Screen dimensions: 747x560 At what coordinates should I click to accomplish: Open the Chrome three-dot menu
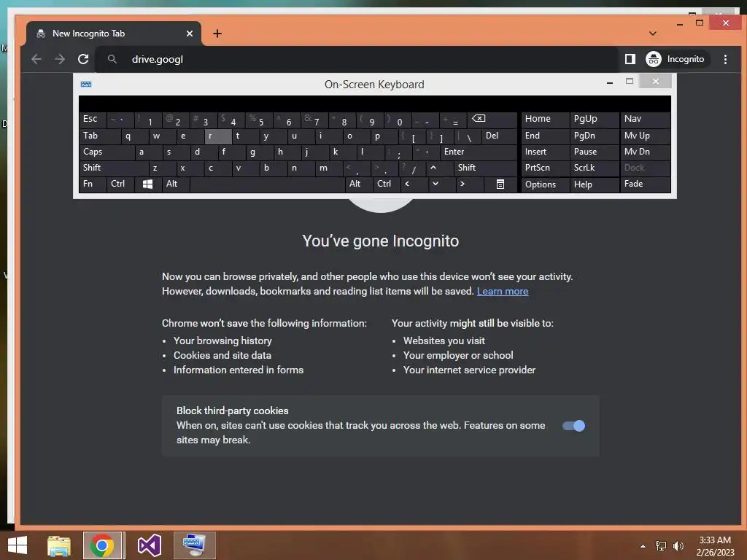[x=725, y=59]
